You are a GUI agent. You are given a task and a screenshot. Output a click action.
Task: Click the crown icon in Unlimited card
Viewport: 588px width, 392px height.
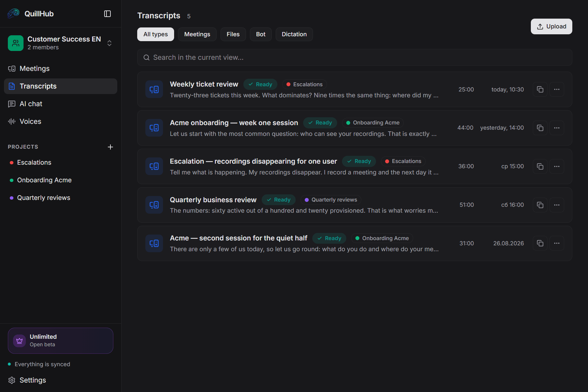click(x=19, y=341)
